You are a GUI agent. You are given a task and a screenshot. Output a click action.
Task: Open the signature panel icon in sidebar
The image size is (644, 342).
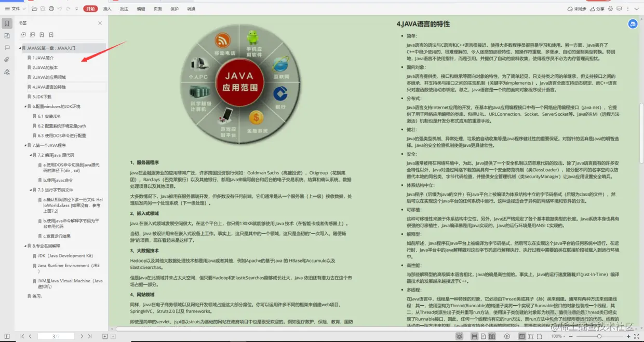pos(7,72)
